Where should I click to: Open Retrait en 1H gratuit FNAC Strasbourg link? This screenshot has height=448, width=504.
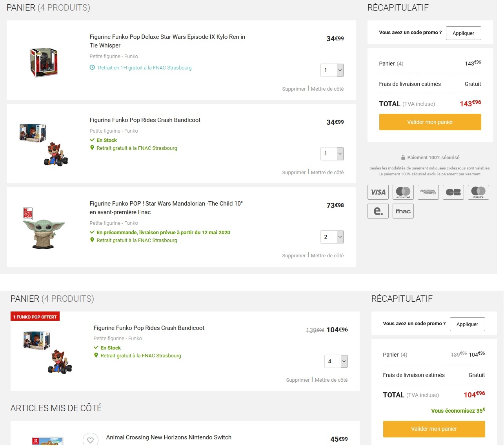coord(144,68)
